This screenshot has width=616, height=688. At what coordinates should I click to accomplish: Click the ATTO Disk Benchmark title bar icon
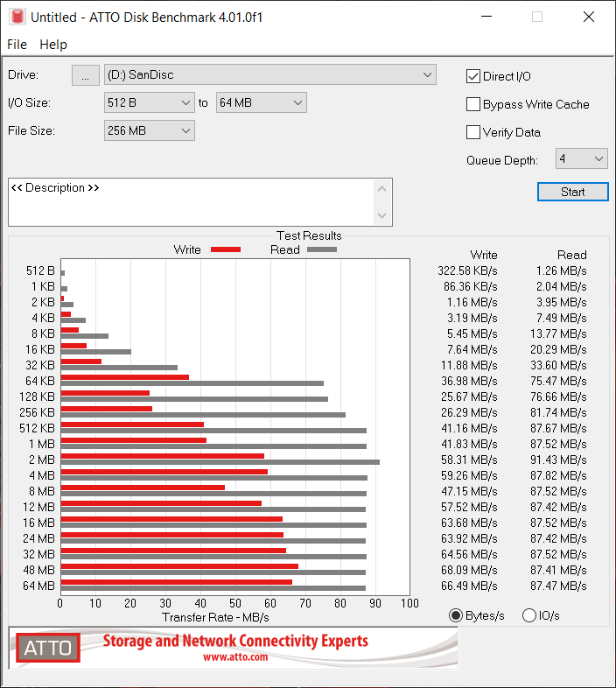(x=17, y=17)
